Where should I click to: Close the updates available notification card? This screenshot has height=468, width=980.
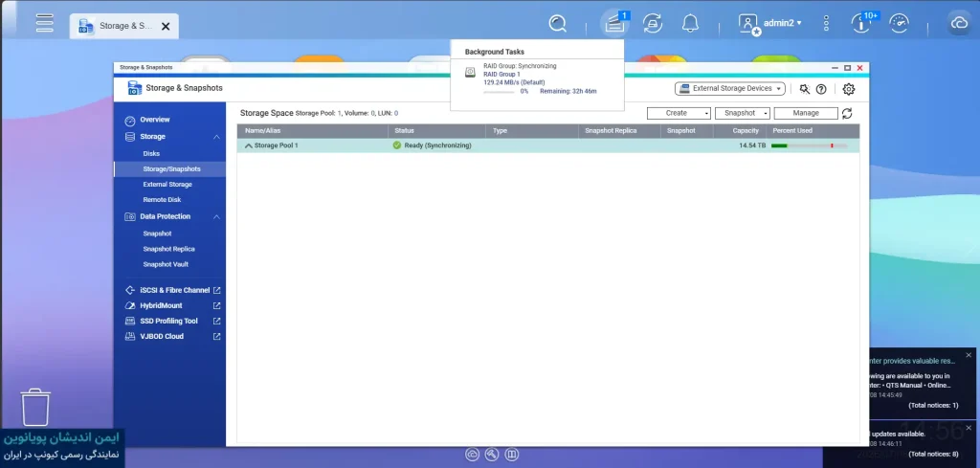(x=969, y=428)
